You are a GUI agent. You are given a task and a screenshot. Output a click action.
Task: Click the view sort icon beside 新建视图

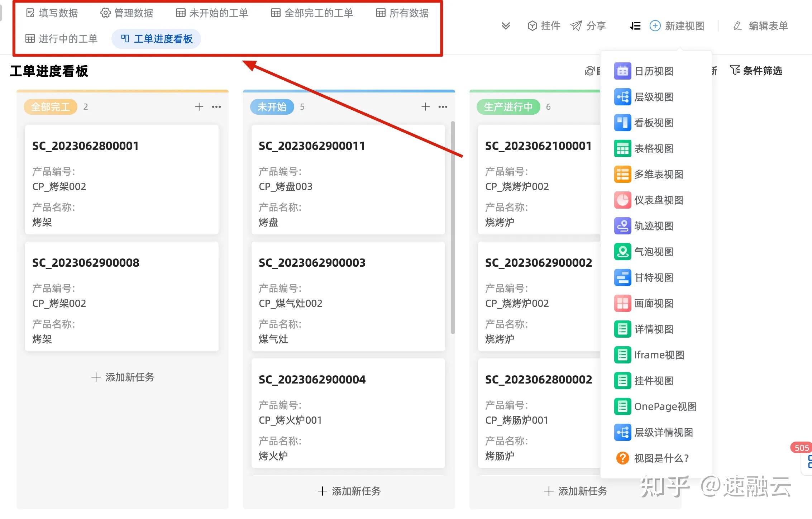point(634,26)
